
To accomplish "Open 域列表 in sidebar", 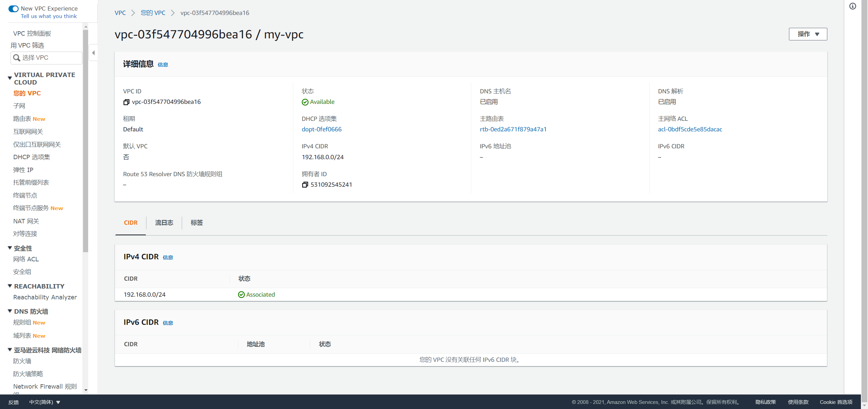I will pos(22,336).
